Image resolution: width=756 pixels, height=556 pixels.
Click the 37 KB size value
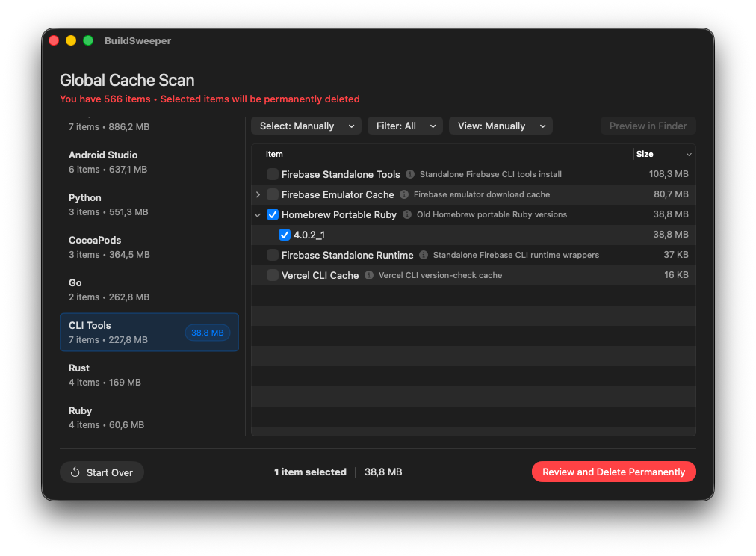(x=676, y=255)
